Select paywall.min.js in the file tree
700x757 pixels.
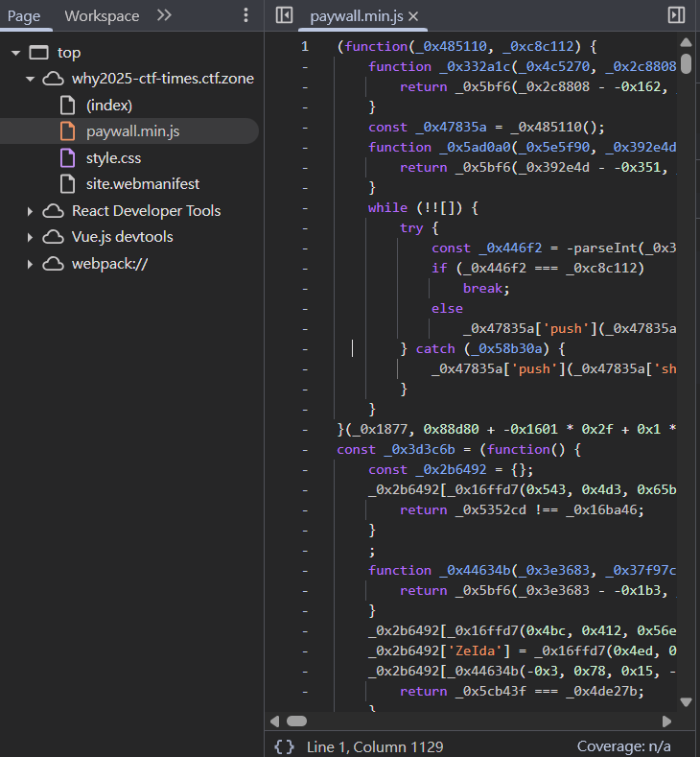(x=132, y=131)
